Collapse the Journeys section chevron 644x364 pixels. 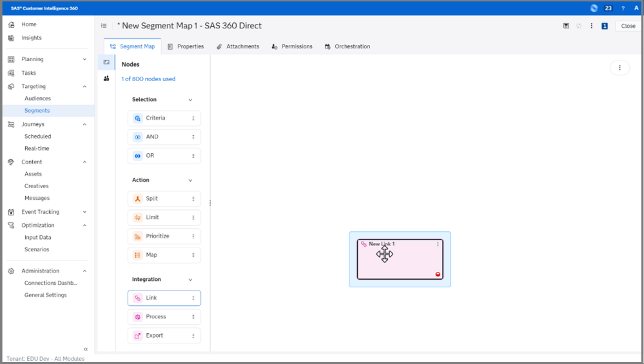coord(84,124)
